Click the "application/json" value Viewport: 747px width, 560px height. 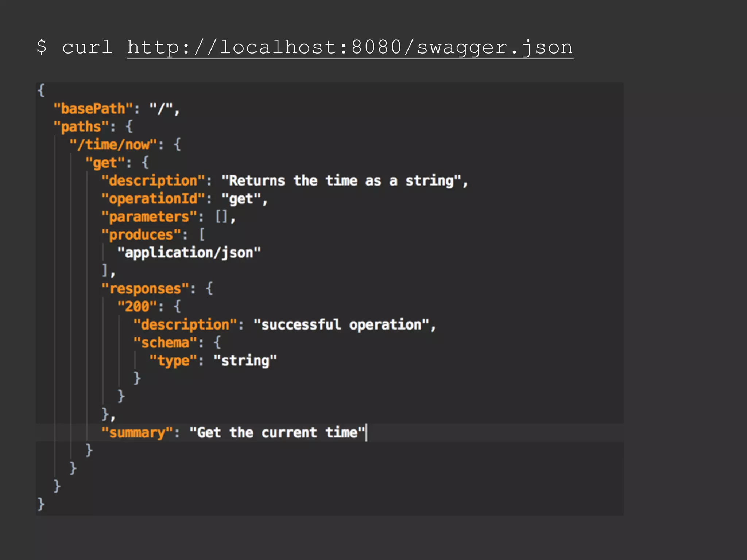coord(189,253)
